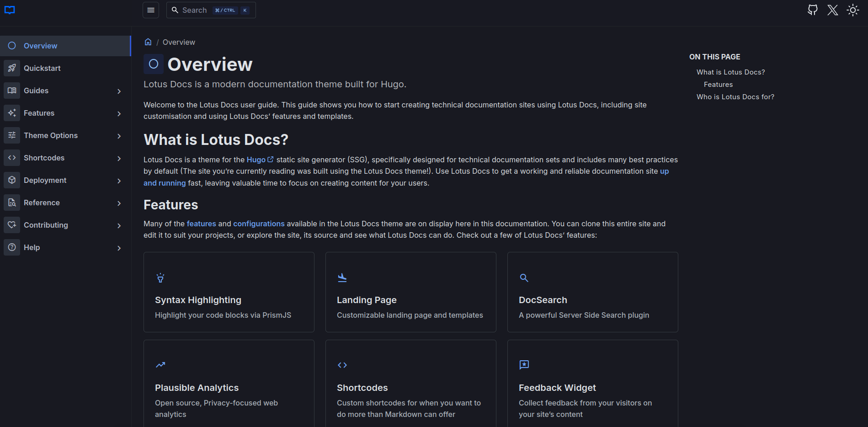Select Overview in the sidebar menu
The image size is (868, 427).
click(x=40, y=46)
